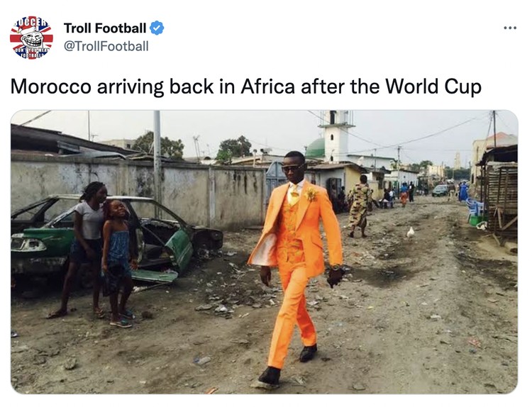
Task: Click the burnt green car in the photo
Action: pyautogui.click(x=116, y=239)
